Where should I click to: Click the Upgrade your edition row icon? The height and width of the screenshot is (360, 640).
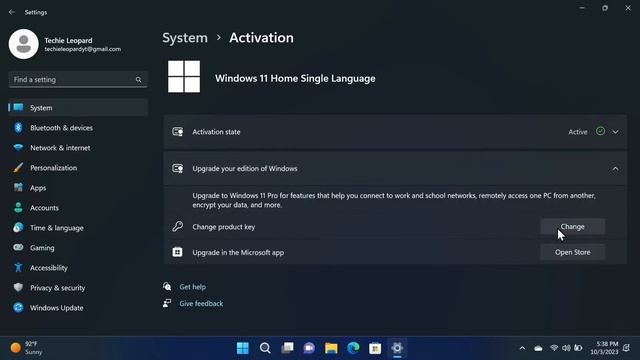click(178, 169)
